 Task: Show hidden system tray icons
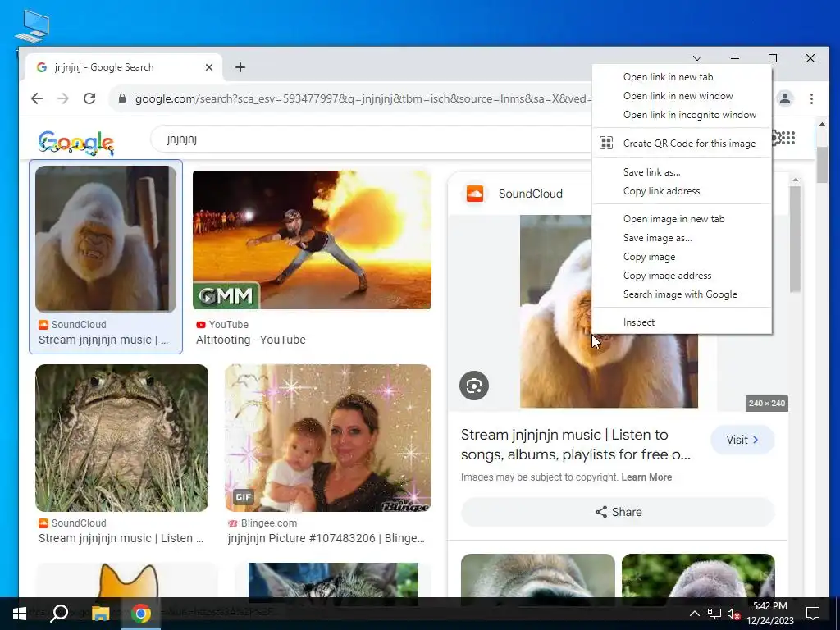[694, 614]
